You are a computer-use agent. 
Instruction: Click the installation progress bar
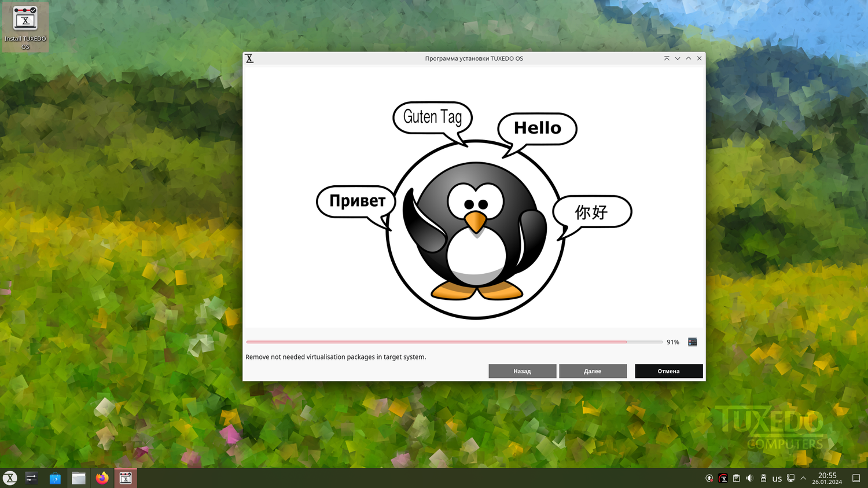[x=454, y=342]
